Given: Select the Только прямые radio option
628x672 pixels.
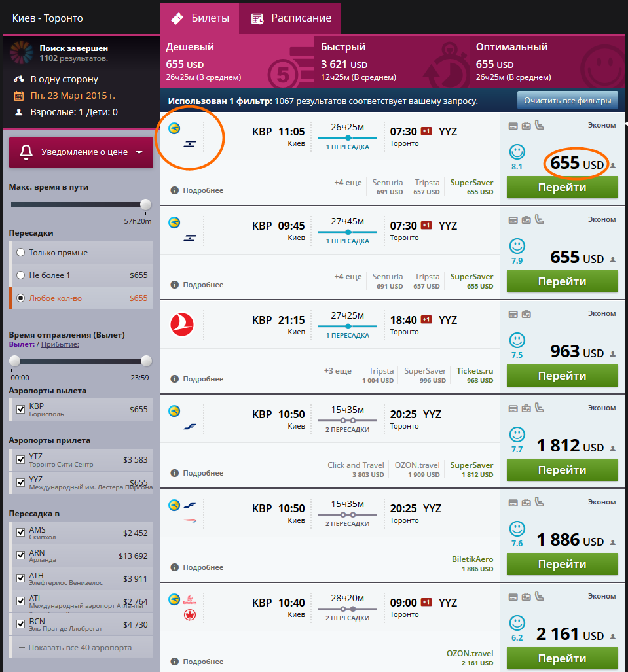Looking at the screenshot, I should click(21, 253).
